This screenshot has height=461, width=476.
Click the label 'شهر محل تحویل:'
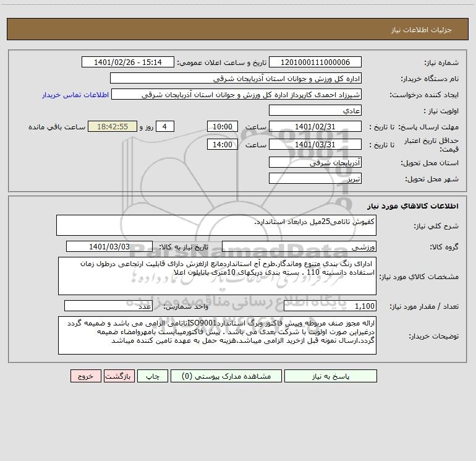(431, 179)
